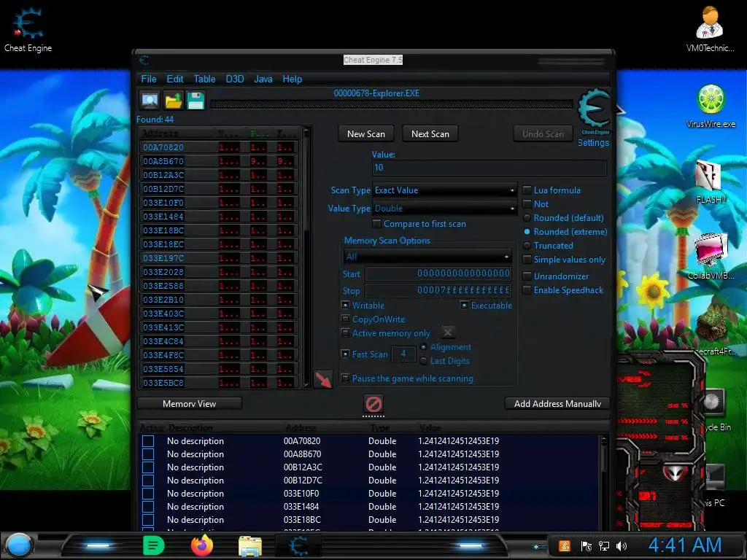The image size is (747, 560).
Task: Click the Start address field
Action: click(x=438, y=273)
